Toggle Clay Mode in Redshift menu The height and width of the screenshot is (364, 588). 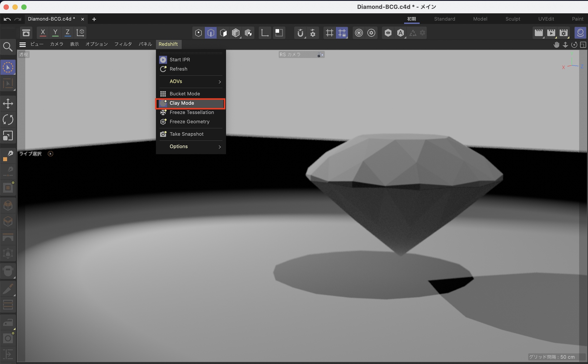pyautogui.click(x=182, y=103)
